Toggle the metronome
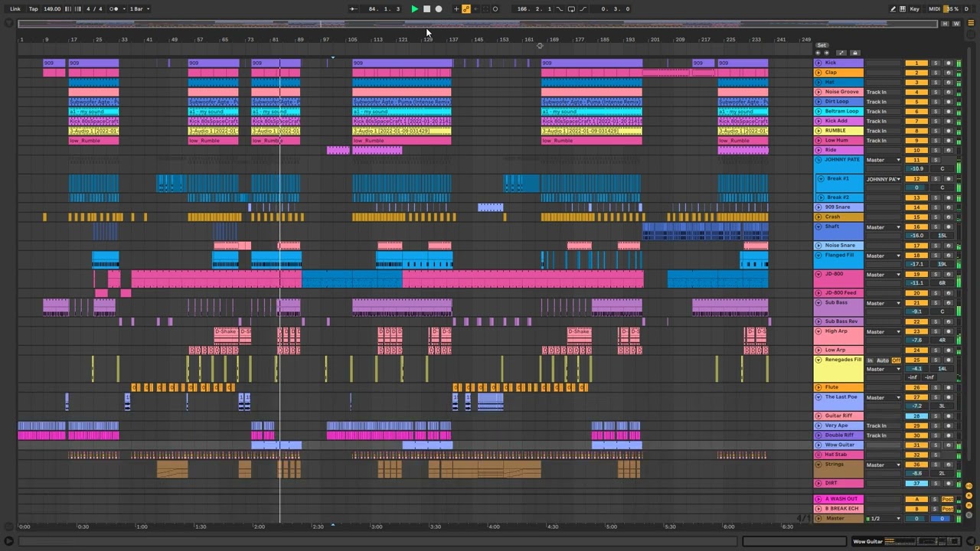This screenshot has width=980, height=551. [x=115, y=9]
